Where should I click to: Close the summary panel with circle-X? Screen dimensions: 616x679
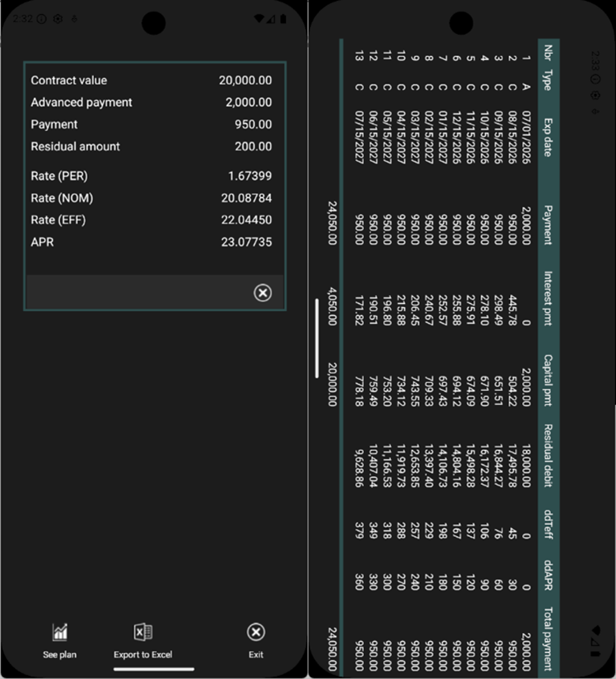262,293
